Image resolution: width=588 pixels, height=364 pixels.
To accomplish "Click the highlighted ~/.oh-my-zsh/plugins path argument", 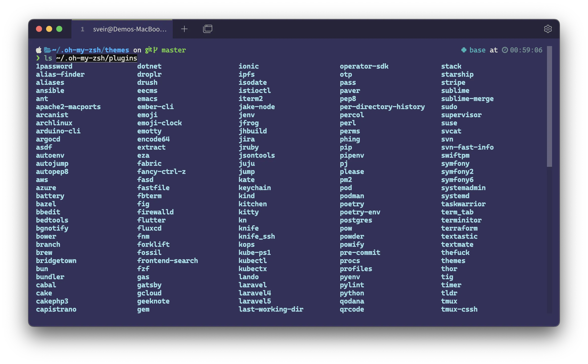I will (96, 58).
